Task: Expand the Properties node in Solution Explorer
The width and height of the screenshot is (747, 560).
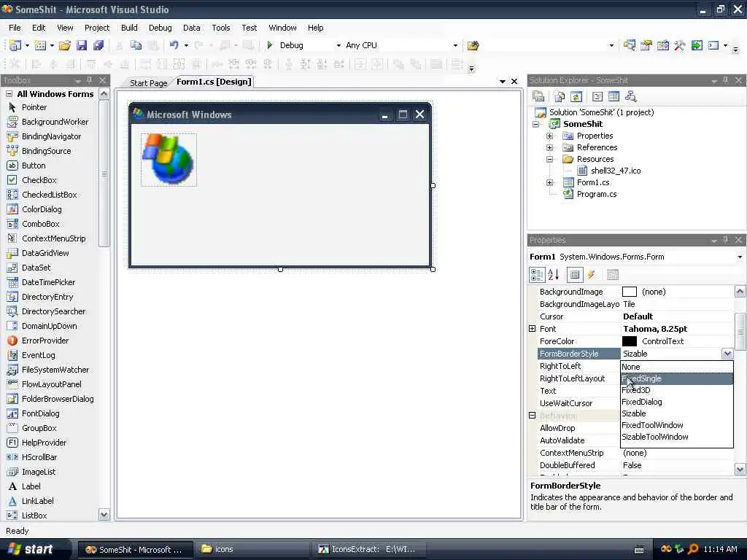Action: pyautogui.click(x=549, y=136)
